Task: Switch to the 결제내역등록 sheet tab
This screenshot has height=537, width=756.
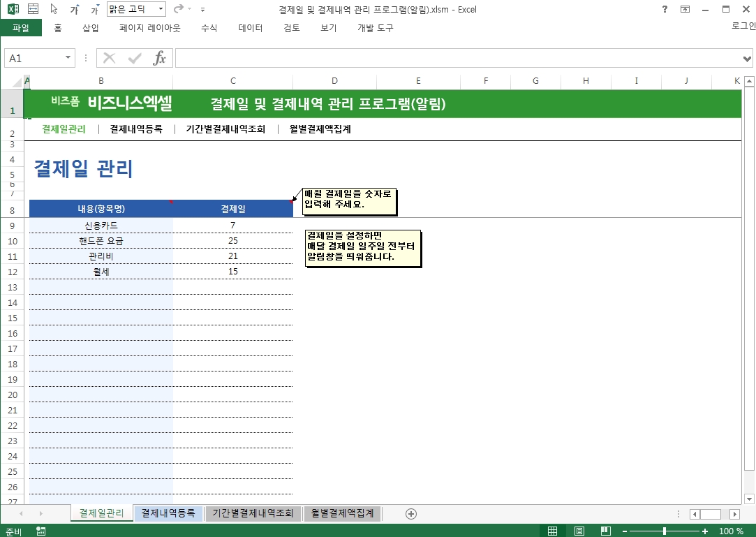Action: pyautogui.click(x=168, y=513)
